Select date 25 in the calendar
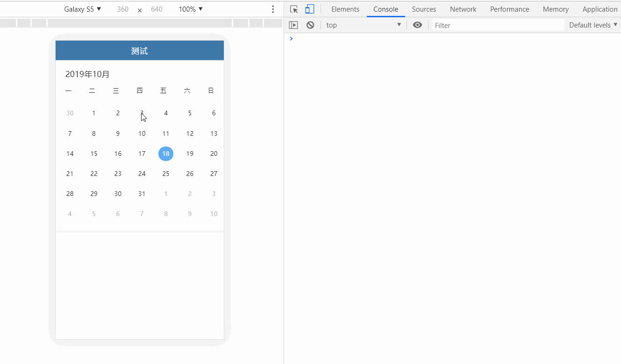The width and height of the screenshot is (621, 364). coord(166,174)
